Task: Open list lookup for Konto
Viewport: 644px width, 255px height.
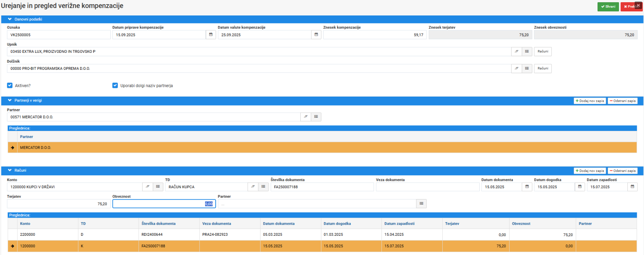Action: (158, 187)
